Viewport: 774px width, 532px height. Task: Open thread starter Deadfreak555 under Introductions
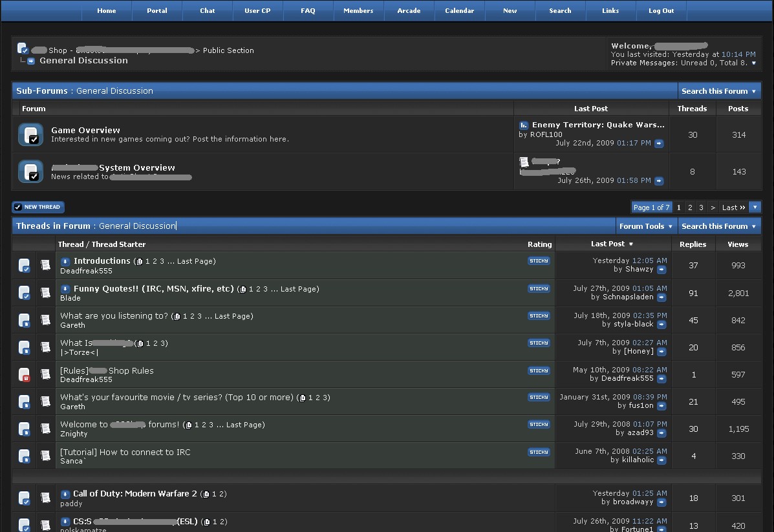point(86,271)
